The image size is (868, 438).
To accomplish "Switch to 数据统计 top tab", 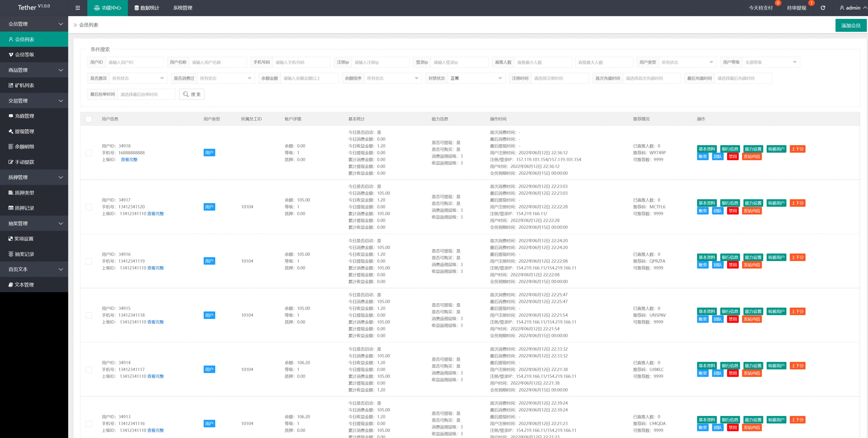I will tap(147, 8).
